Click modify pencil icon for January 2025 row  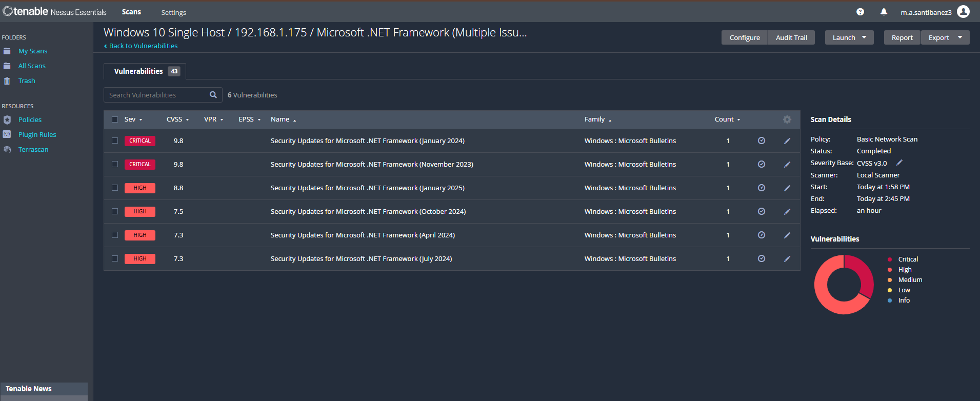click(x=787, y=188)
